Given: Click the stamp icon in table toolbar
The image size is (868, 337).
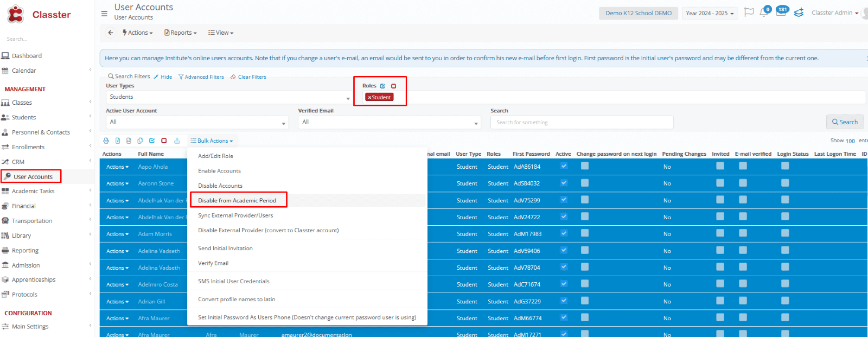Looking at the screenshot, I should tap(177, 141).
